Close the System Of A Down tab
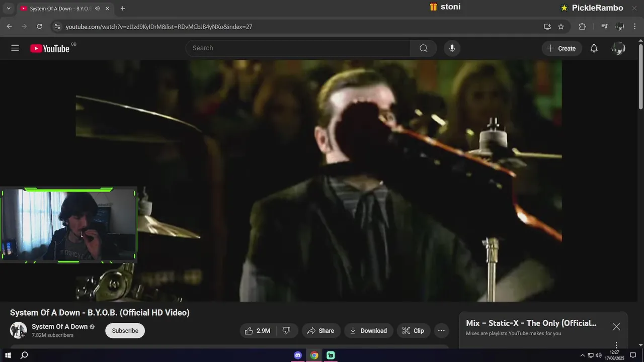This screenshot has height=362, width=644. click(x=107, y=9)
